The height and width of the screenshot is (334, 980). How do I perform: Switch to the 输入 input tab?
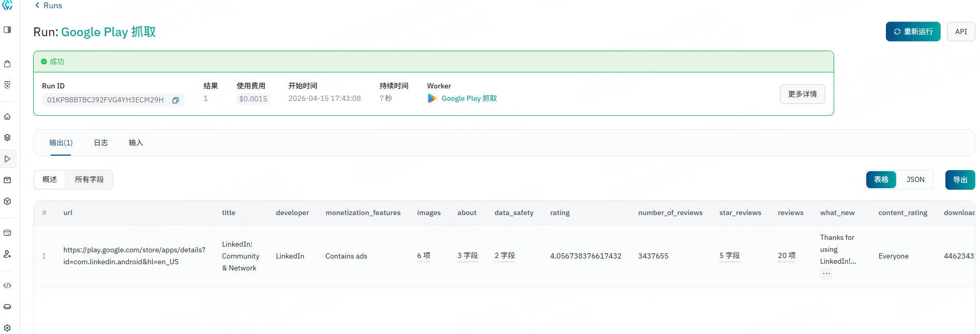pos(135,143)
